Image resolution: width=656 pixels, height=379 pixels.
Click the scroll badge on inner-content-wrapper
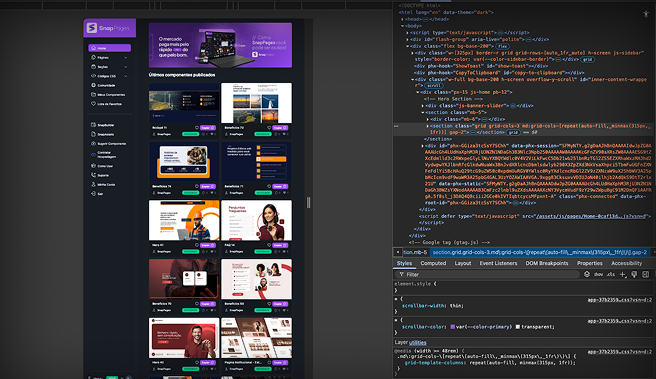click(433, 86)
